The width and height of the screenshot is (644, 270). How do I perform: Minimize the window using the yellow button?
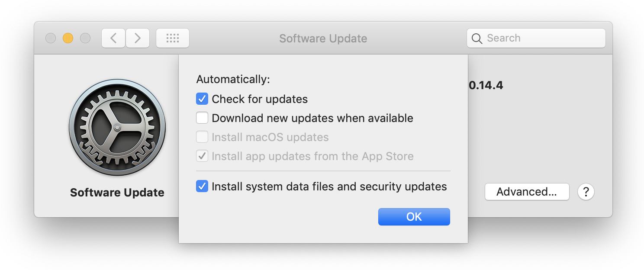click(x=68, y=38)
